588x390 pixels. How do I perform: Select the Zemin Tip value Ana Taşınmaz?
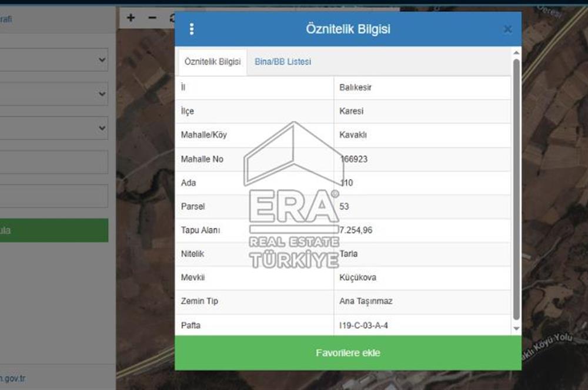pos(366,301)
